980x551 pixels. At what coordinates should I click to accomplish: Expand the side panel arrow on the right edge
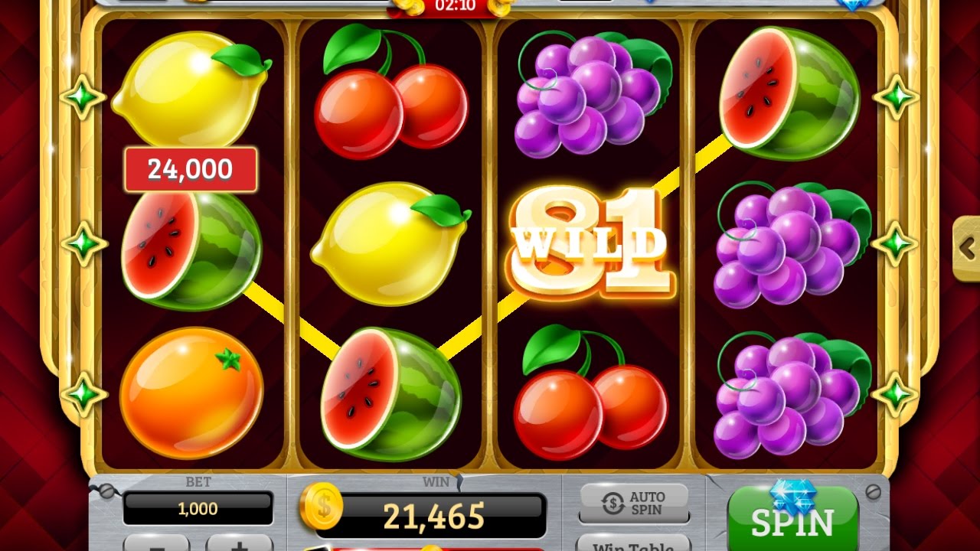[x=966, y=248]
